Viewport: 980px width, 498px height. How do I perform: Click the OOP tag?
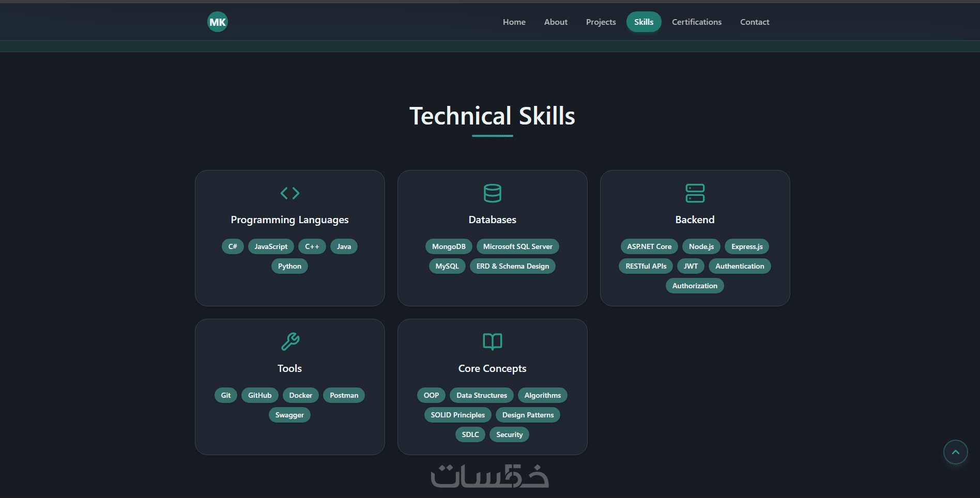431,395
